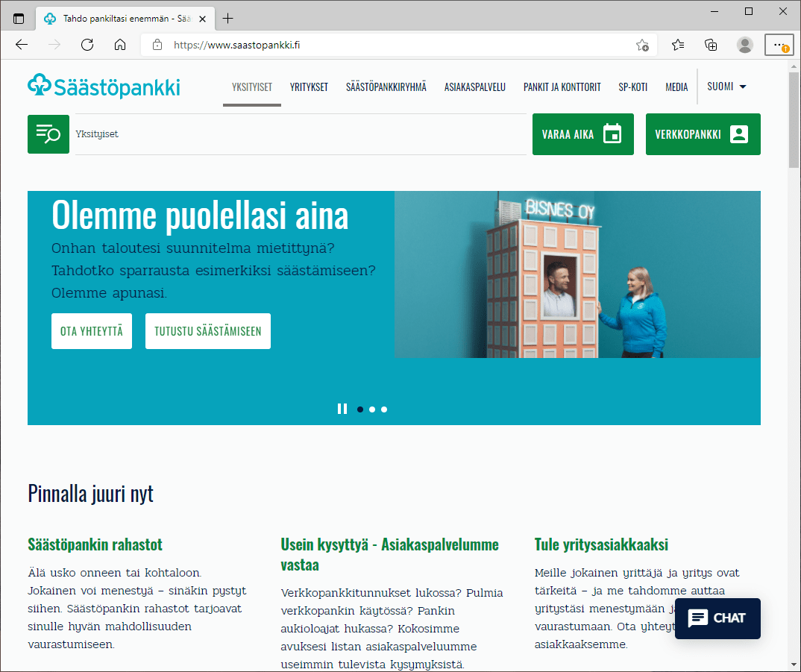
Task: Open the Favorites list icon
Action: (x=678, y=45)
